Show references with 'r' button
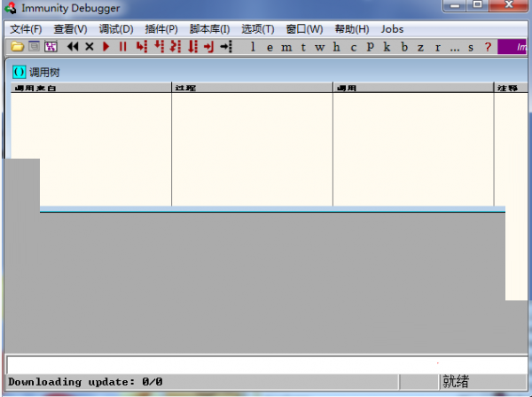Image resolution: width=532 pixels, height=397 pixels. point(438,48)
